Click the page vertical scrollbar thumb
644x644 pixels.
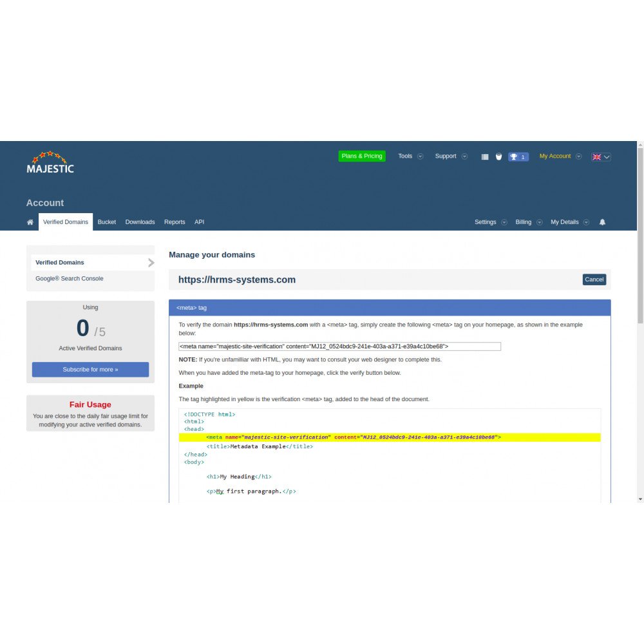[x=640, y=235]
